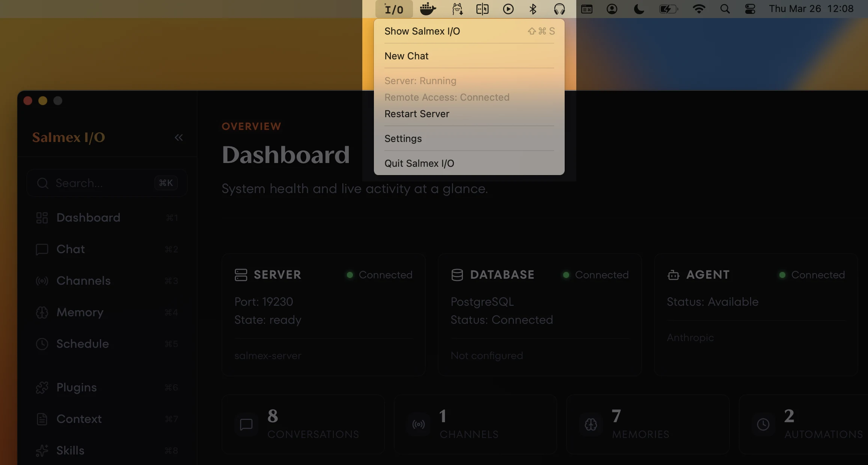Open Spotlight search magnifier icon
Screen dimensions: 868x465
point(725,9)
